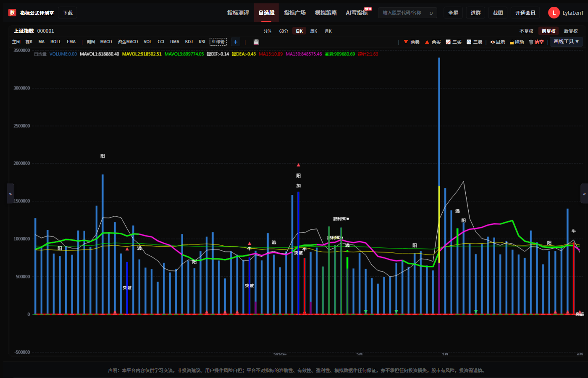Click the MAVOL1:818880.40 legend value
Viewport: 588px width, 378px height.
pyautogui.click(x=100, y=54)
